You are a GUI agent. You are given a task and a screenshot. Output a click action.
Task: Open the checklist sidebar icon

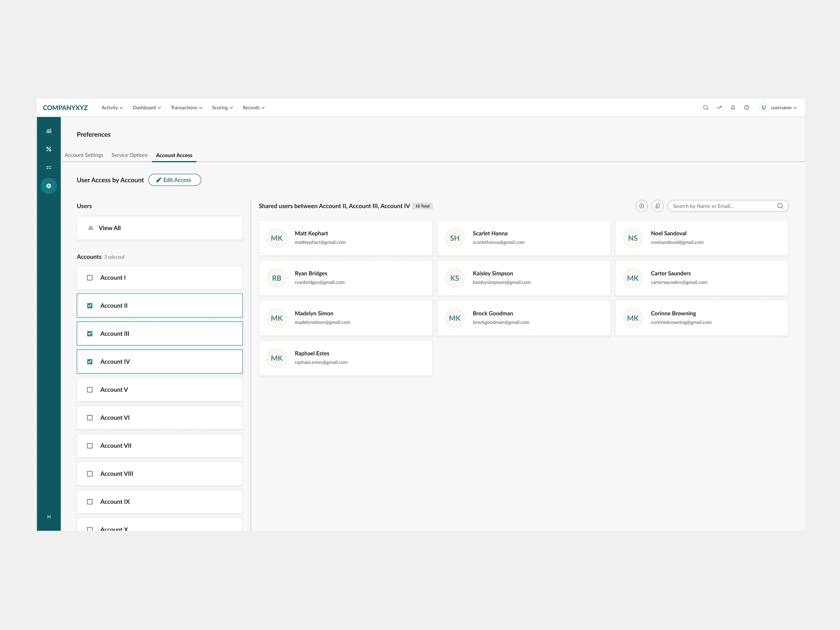click(49, 167)
